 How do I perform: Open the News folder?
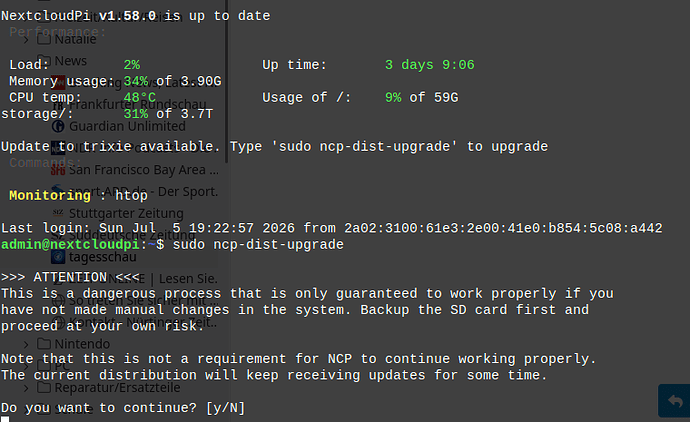70,61
